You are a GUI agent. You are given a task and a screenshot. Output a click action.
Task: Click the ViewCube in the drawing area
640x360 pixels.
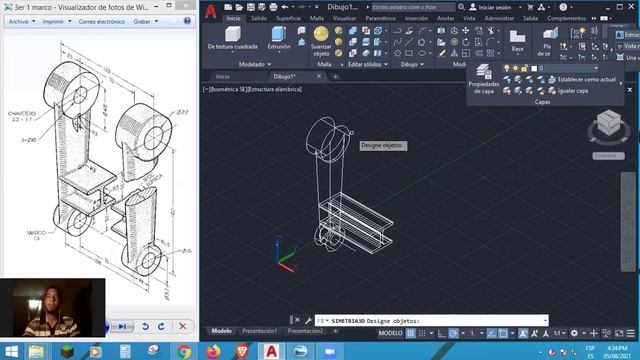click(x=609, y=124)
